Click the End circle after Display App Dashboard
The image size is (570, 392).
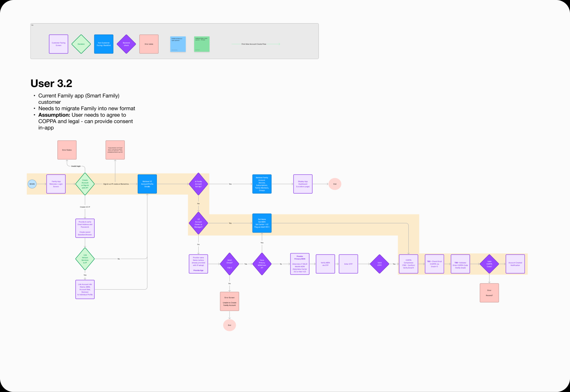point(335,184)
